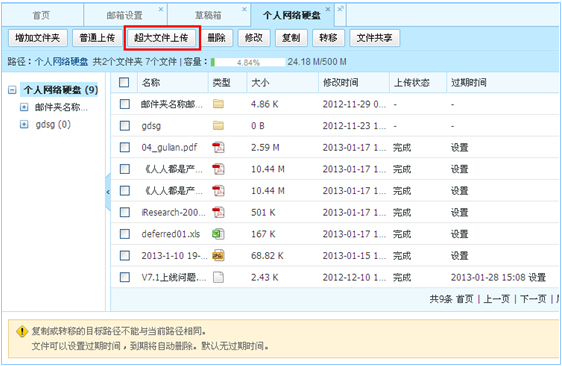This screenshot has width=562, height=366.
Task: Expand the 邮件夹名称 tree node
Action: click(24, 107)
